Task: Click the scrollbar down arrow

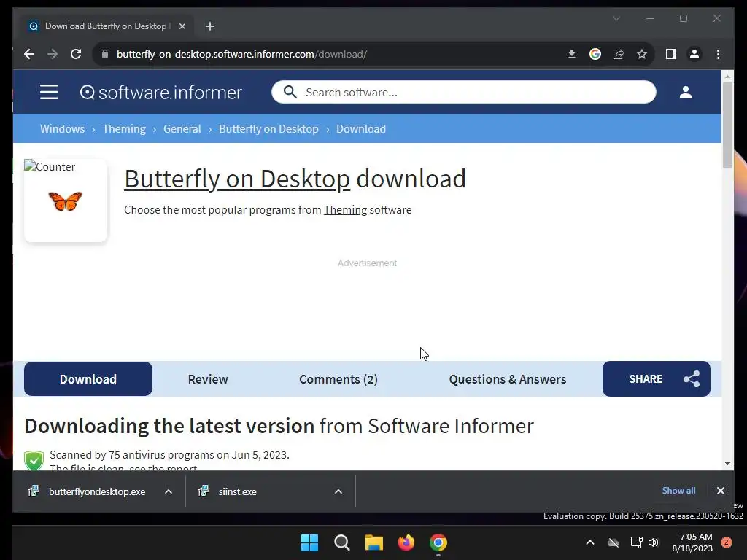Action: coord(727,463)
